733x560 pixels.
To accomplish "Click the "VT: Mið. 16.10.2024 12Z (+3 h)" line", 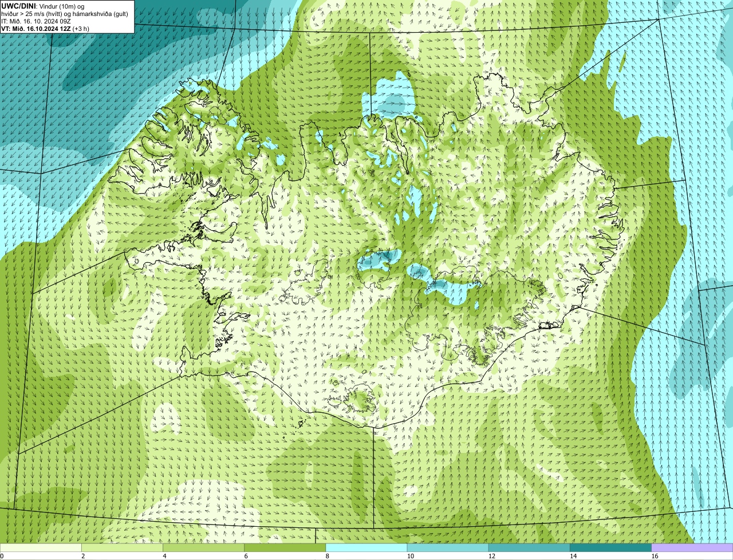I will (x=45, y=28).
